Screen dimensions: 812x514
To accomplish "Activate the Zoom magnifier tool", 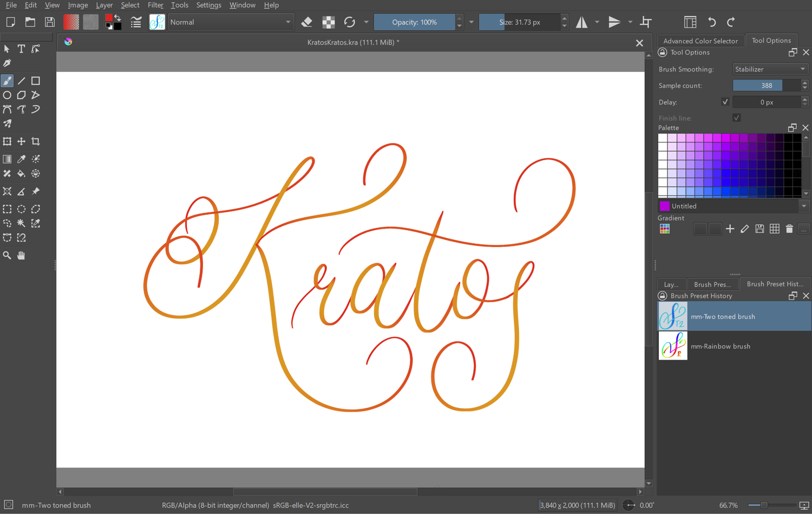I will [7, 255].
